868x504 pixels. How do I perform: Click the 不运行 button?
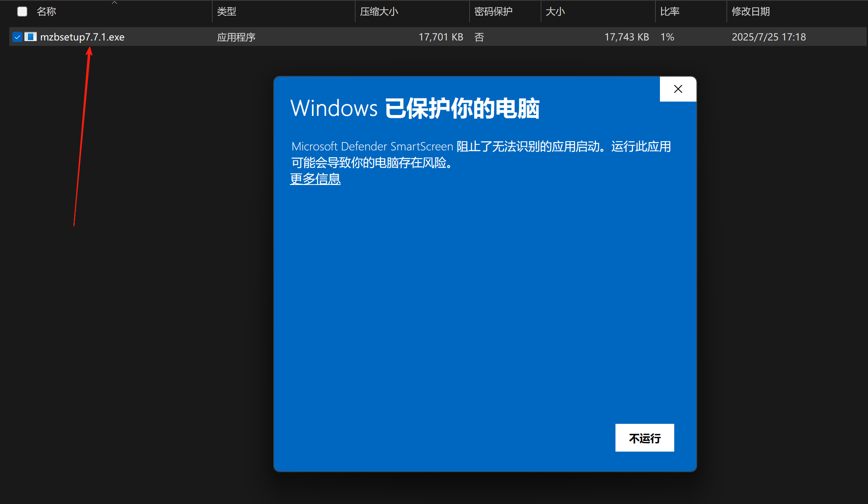(x=644, y=438)
